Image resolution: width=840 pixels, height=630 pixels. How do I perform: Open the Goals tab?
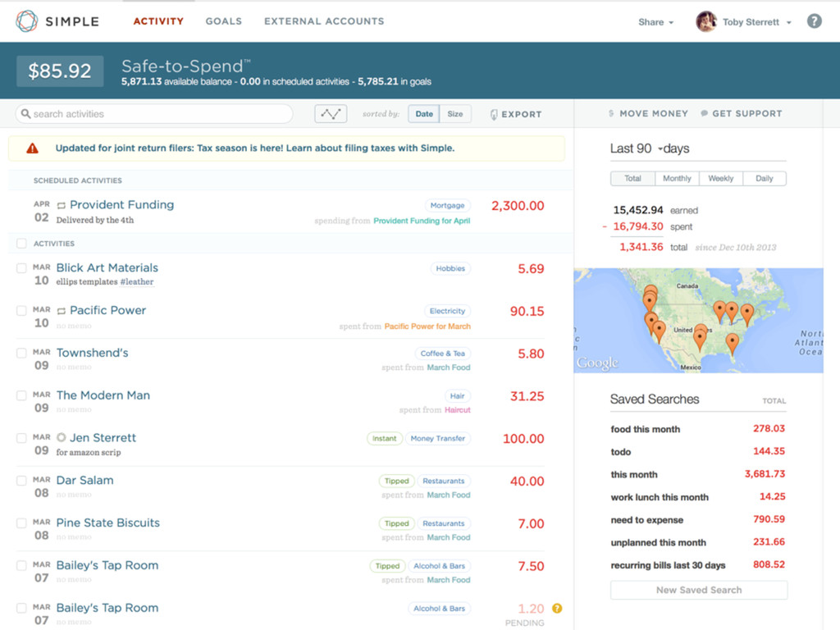point(223,21)
